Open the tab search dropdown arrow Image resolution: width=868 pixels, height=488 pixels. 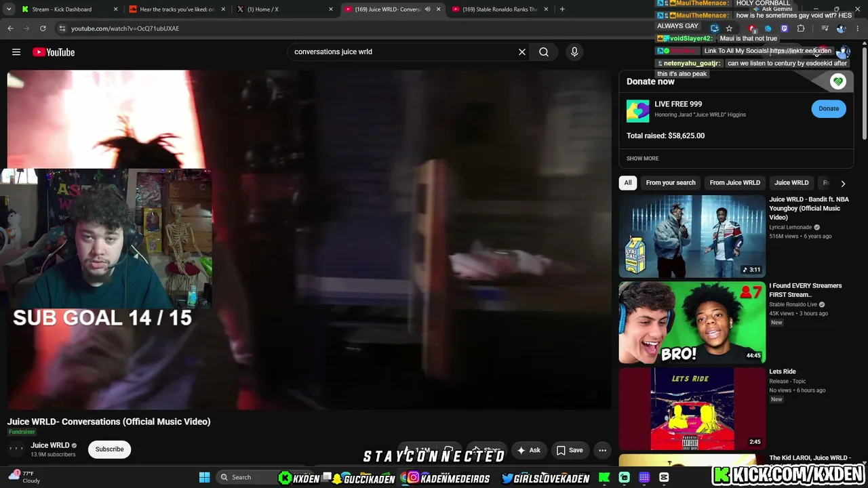[x=10, y=9]
